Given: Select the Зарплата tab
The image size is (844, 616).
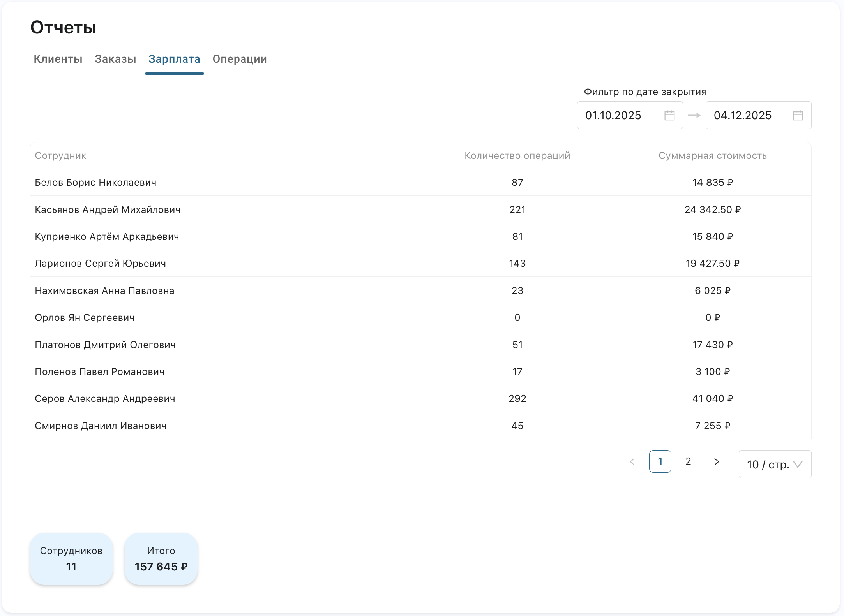Looking at the screenshot, I should click(174, 59).
